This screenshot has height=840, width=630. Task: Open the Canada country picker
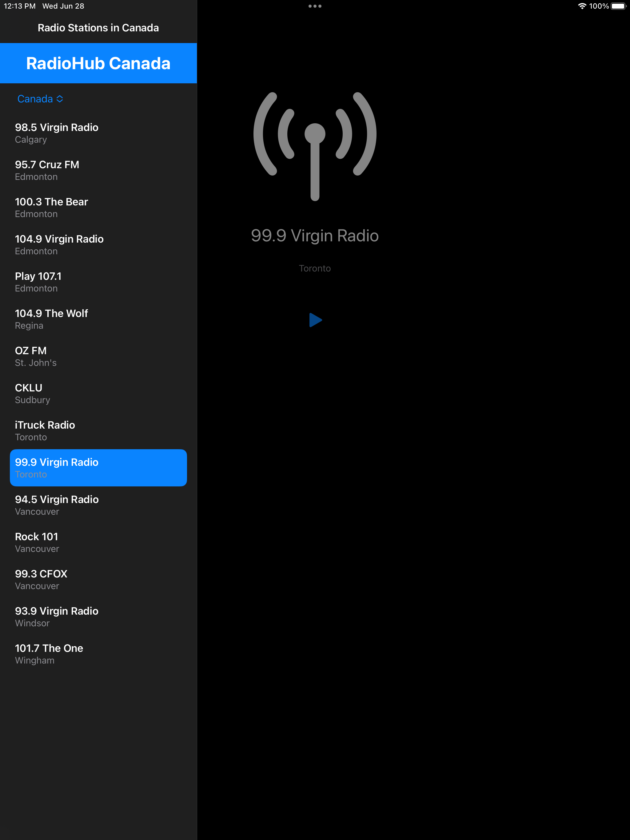(40, 99)
